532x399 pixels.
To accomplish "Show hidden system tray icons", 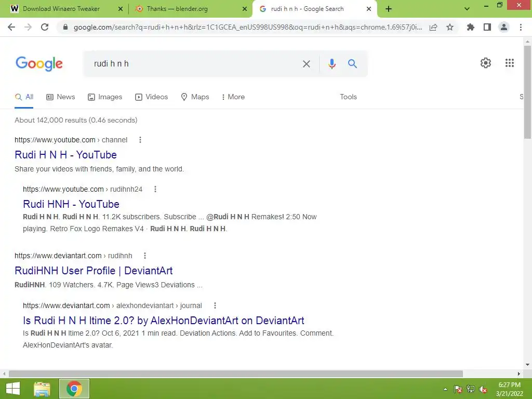I will 445,389.
